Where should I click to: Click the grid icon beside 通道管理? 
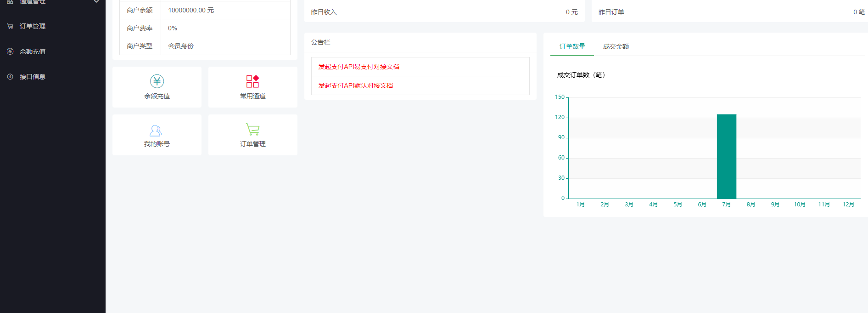tap(10, 2)
